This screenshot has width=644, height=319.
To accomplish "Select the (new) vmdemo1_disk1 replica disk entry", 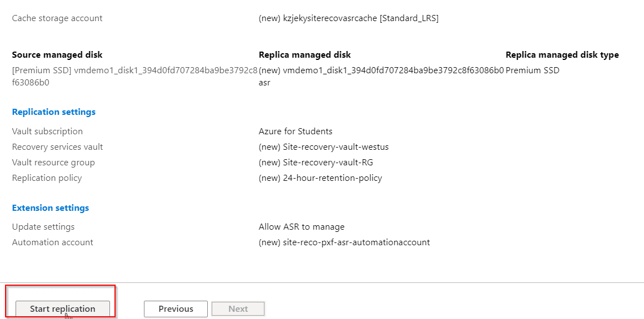I will point(381,76).
